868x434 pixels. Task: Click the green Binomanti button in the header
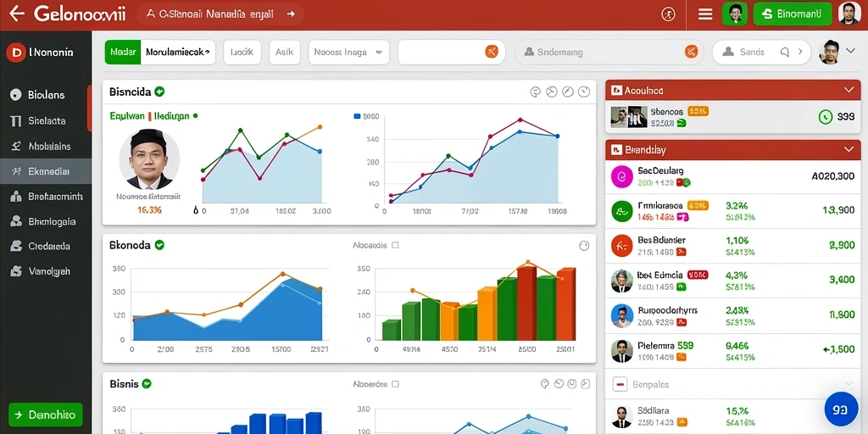[793, 14]
